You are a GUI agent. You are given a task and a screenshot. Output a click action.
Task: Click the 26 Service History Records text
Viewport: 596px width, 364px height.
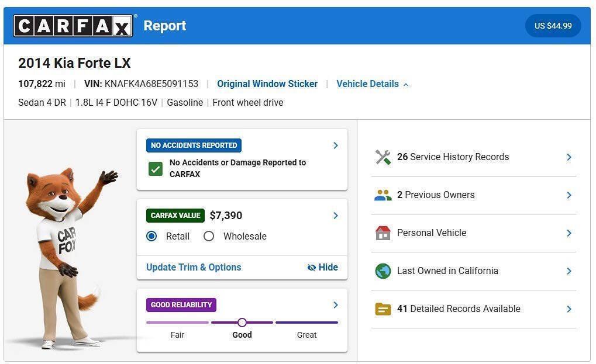(453, 157)
